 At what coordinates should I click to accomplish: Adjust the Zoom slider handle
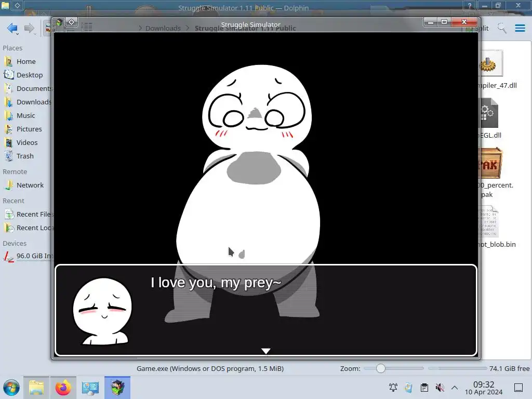pyautogui.click(x=381, y=368)
